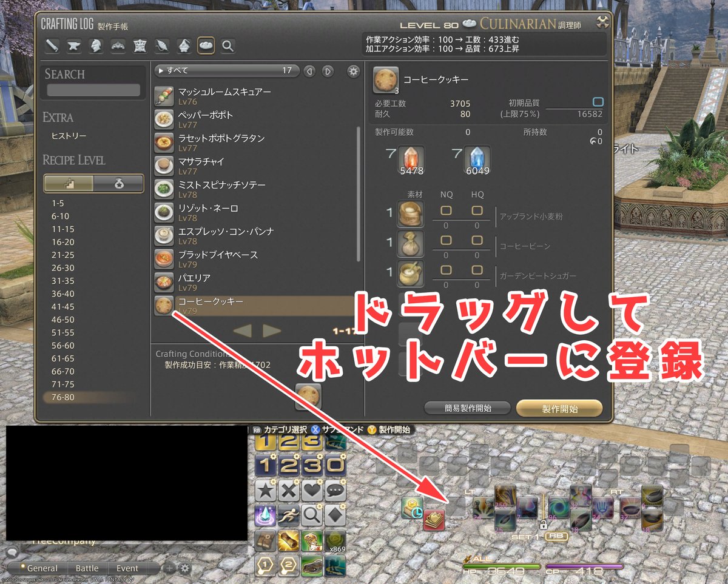Select the Leatherworker hide class icon
This screenshot has width=728, height=584.
tap(140, 45)
